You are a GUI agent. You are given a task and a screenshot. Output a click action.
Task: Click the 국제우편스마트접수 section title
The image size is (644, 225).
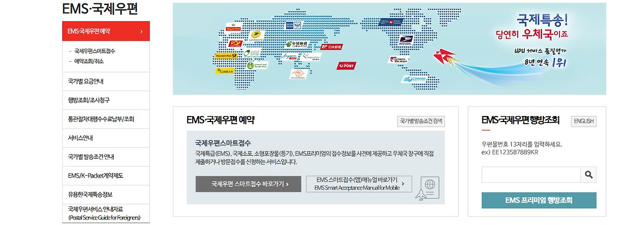click(223, 143)
